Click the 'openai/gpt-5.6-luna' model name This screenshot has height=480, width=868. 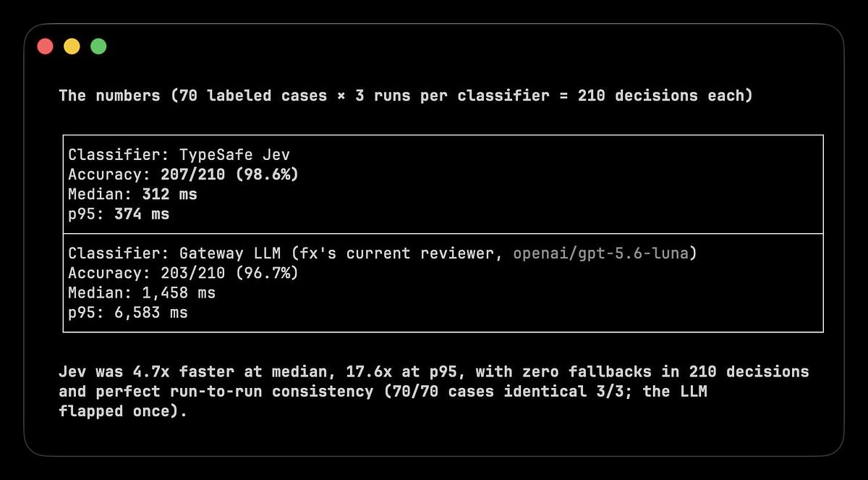click(600, 253)
